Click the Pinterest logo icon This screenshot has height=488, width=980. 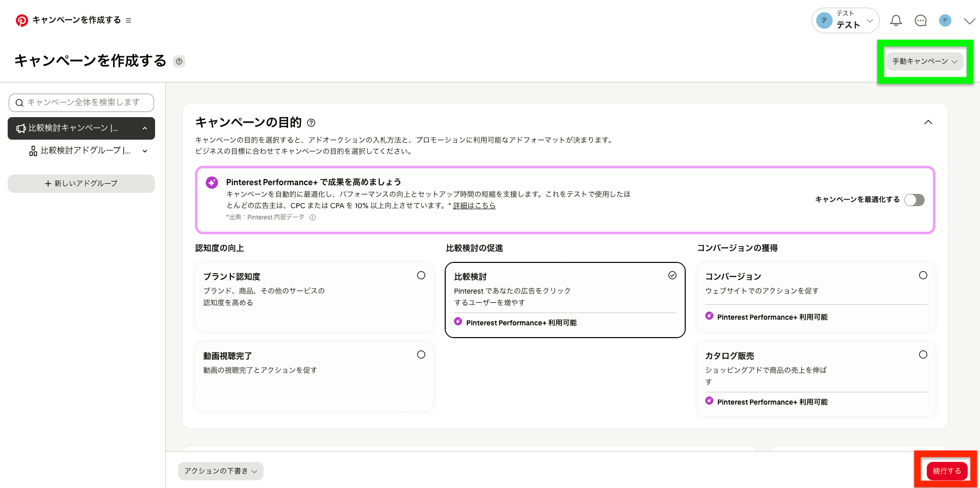coord(22,20)
